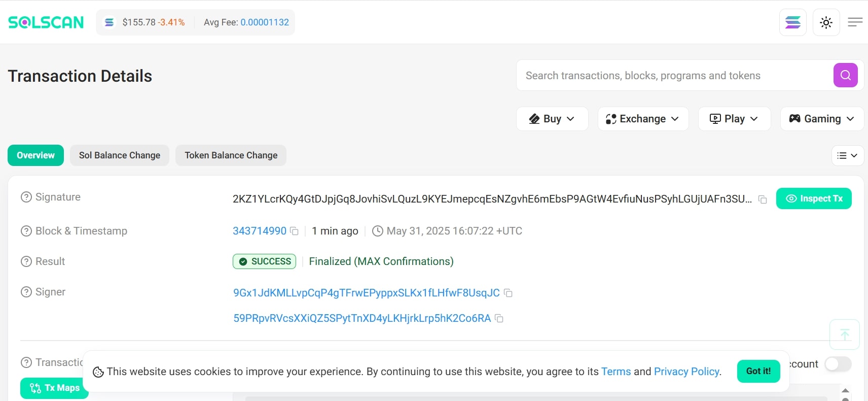
Task: Open signer 9Gx1JdKMLLvp address link
Action: pyautogui.click(x=367, y=293)
